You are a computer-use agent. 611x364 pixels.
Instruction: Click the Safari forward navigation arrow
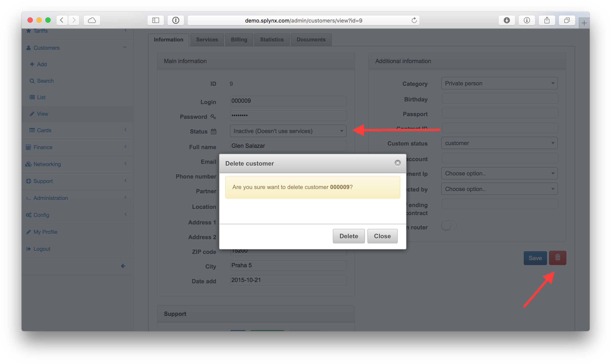(x=74, y=20)
